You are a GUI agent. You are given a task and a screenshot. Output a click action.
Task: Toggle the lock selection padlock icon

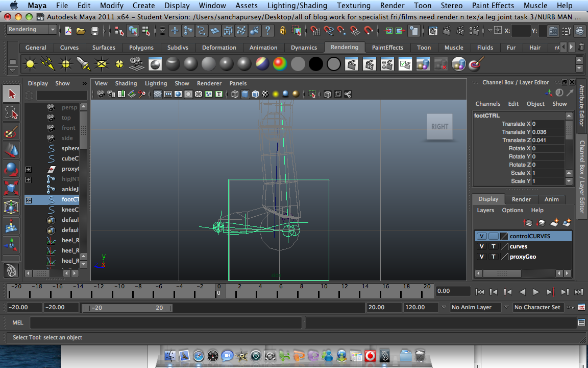tap(283, 31)
